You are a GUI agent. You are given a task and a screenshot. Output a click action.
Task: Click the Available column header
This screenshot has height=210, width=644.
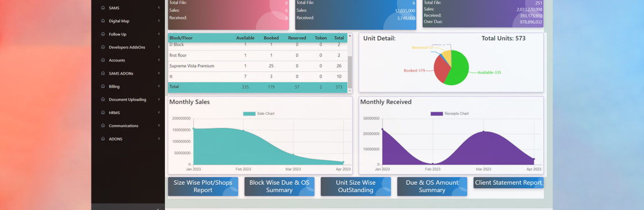pyautogui.click(x=245, y=38)
